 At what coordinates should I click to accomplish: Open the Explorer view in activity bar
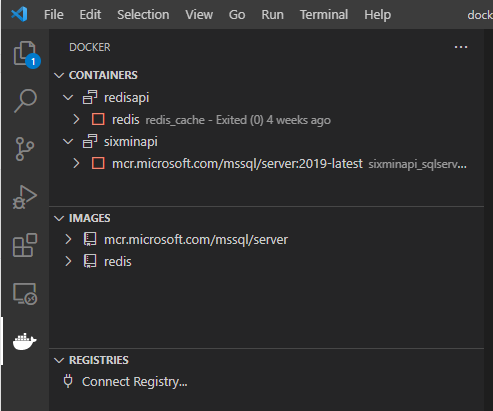pyautogui.click(x=25, y=53)
